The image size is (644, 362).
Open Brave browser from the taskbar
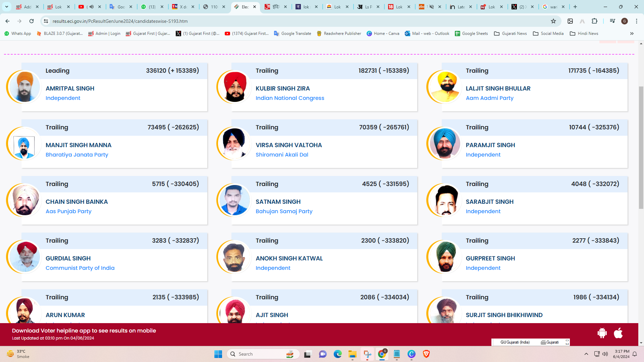[x=426, y=354]
